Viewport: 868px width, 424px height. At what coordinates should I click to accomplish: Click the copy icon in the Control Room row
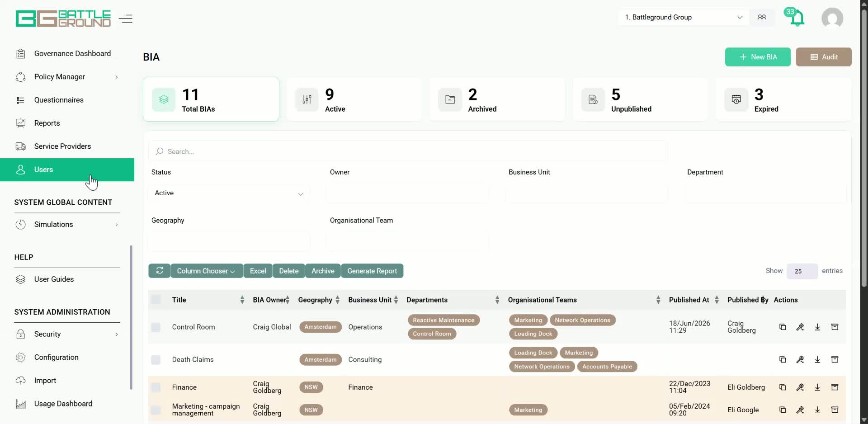tap(783, 327)
